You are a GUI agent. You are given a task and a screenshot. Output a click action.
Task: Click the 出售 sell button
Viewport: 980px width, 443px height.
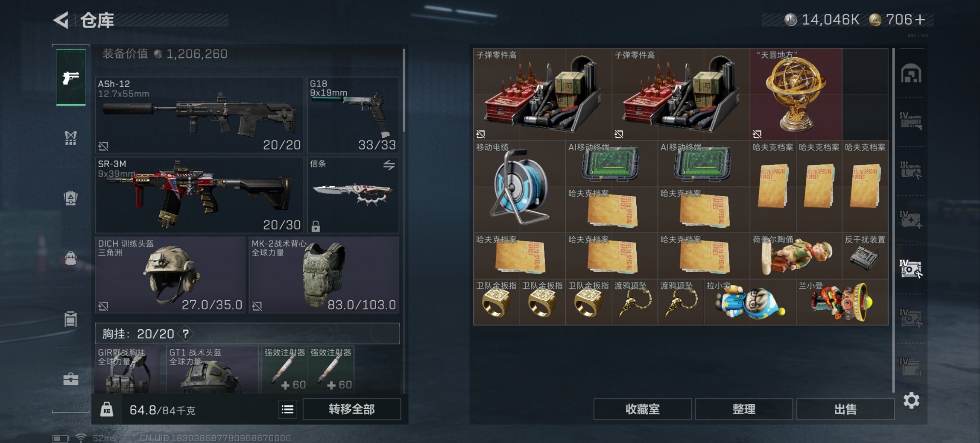click(845, 409)
